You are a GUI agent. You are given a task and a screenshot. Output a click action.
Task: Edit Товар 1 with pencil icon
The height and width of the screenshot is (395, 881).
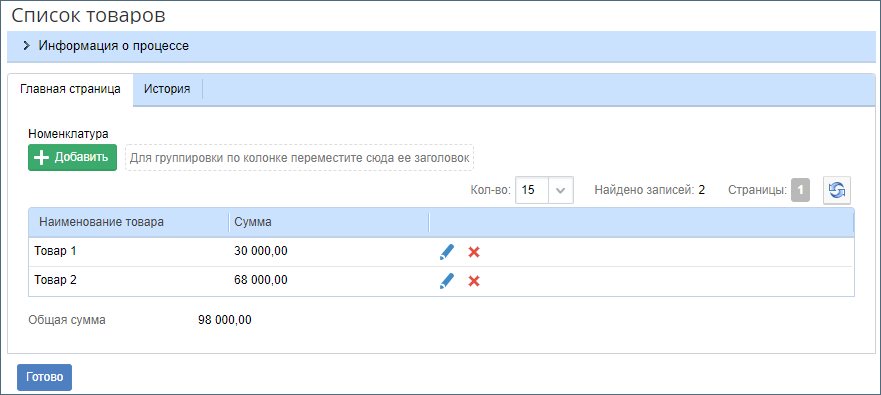[x=447, y=252]
